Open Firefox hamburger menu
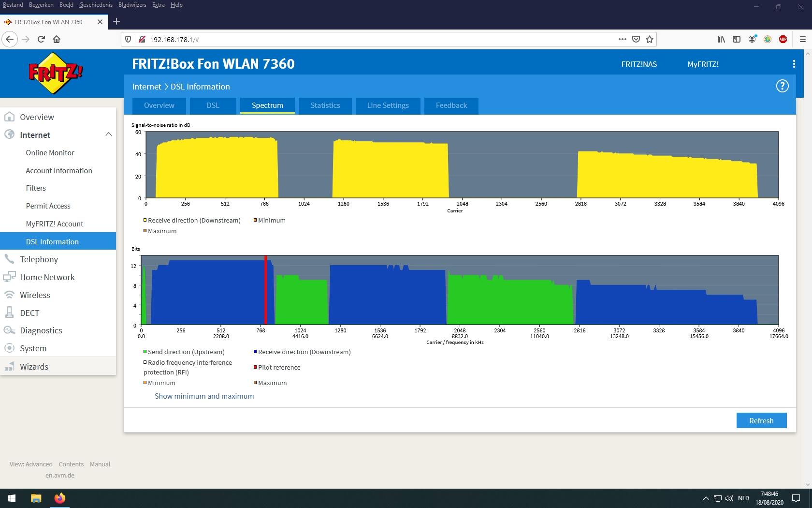 click(802, 39)
